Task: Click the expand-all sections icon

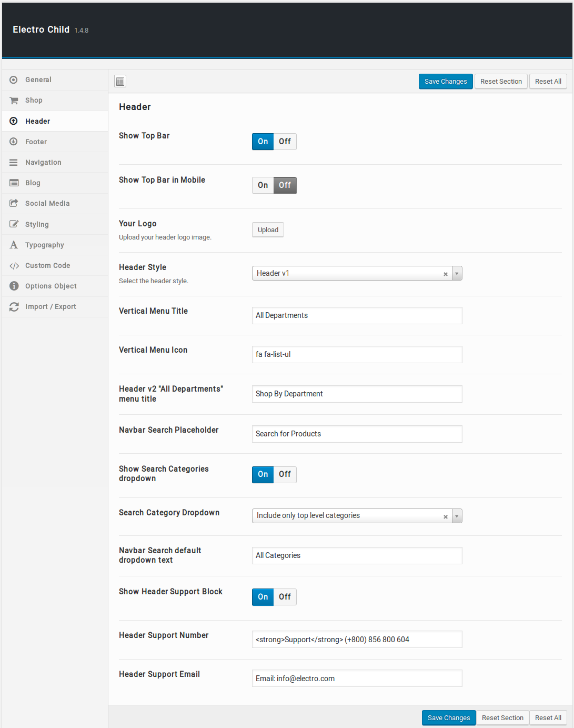Action: click(120, 81)
